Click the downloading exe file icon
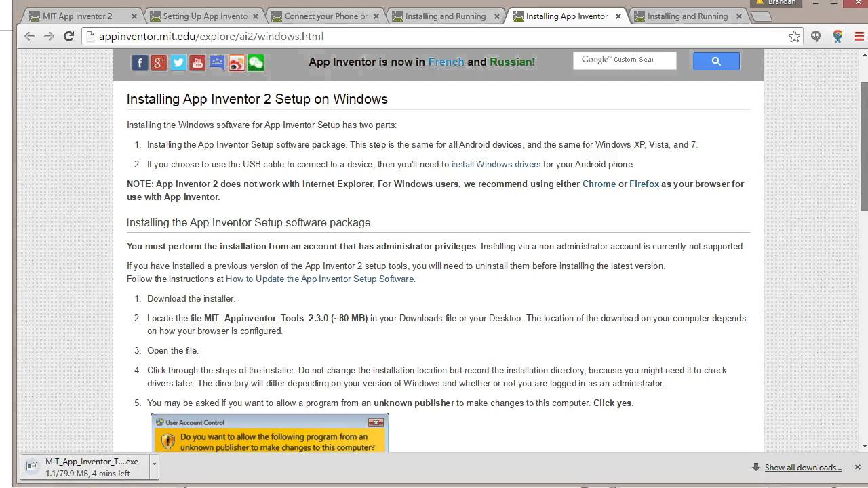This screenshot has width=868, height=488. click(31, 466)
